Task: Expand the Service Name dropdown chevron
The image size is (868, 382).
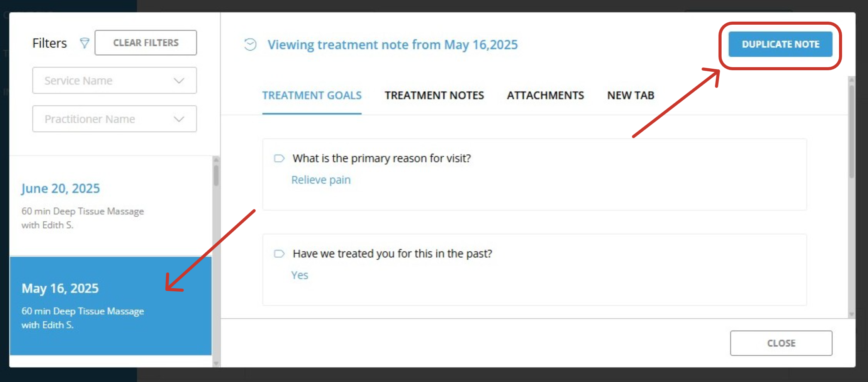Action: coord(179,81)
